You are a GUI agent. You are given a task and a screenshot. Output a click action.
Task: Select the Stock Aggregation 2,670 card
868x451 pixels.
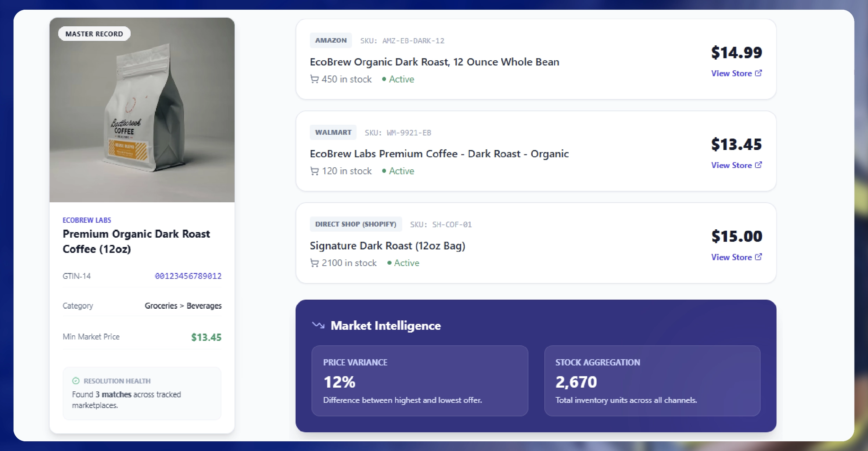pos(652,381)
